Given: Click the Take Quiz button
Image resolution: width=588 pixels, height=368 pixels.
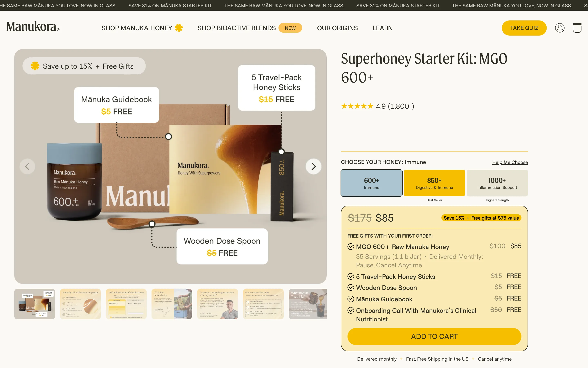Looking at the screenshot, I should (x=524, y=28).
